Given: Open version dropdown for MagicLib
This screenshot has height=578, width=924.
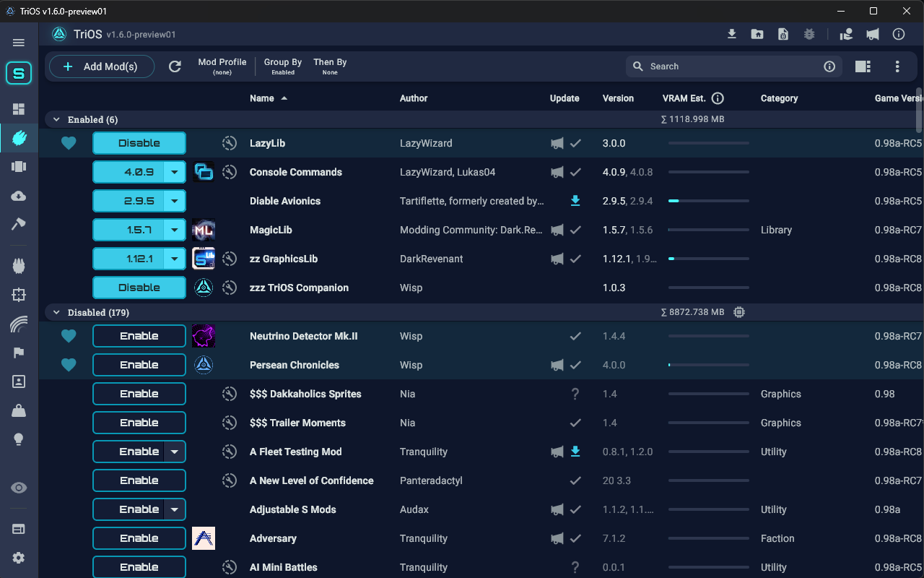Looking at the screenshot, I should tap(175, 230).
